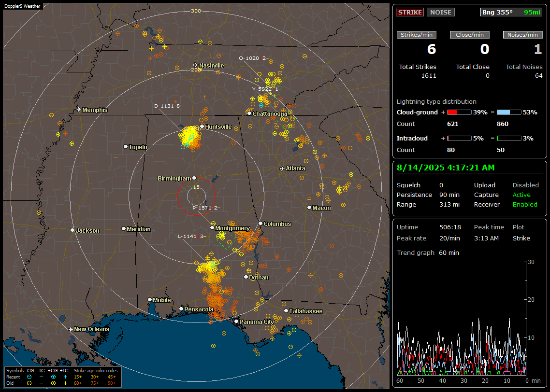This screenshot has width=550, height=392.
Task: Click the Peak time value 3:13 AM
Action: pos(486,238)
